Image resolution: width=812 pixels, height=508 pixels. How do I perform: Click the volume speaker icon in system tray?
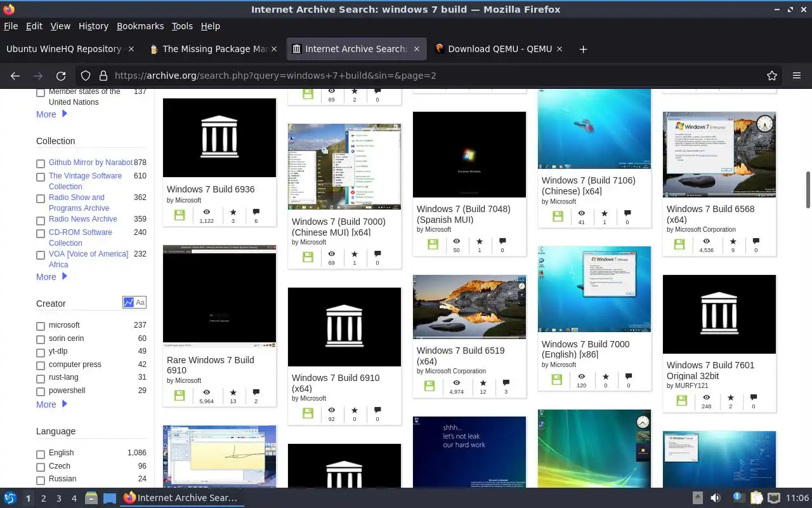pos(716,498)
